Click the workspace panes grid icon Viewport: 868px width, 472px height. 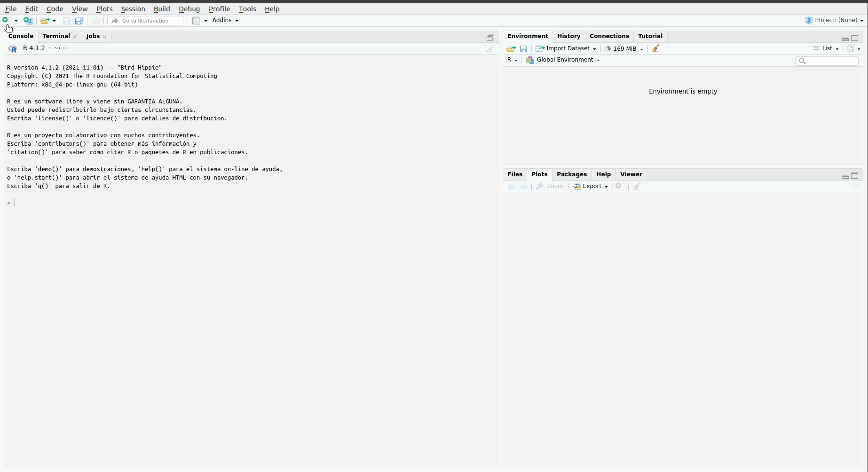196,21
